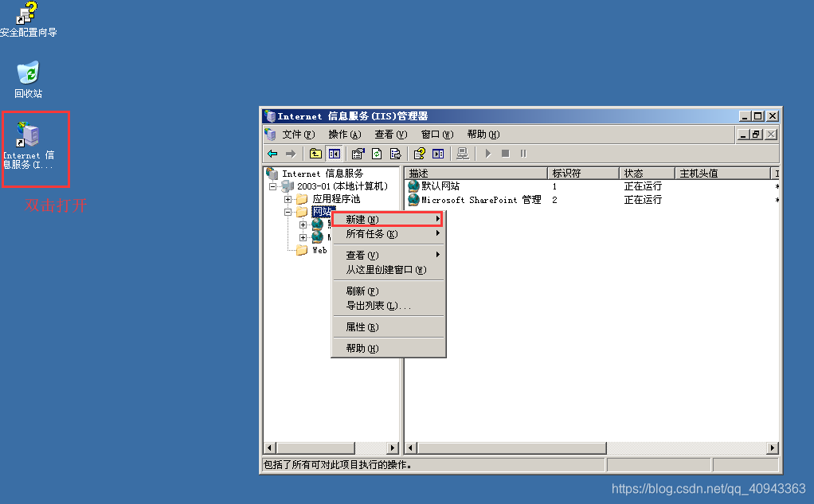This screenshot has height=504, width=814.
Task: Click the 默认网站 globe icon in list
Action: (x=413, y=186)
